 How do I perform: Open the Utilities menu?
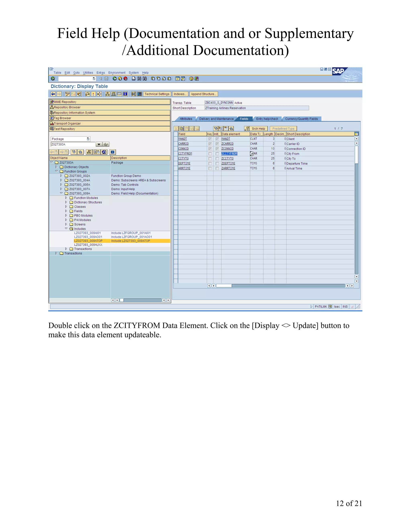click(88, 73)
